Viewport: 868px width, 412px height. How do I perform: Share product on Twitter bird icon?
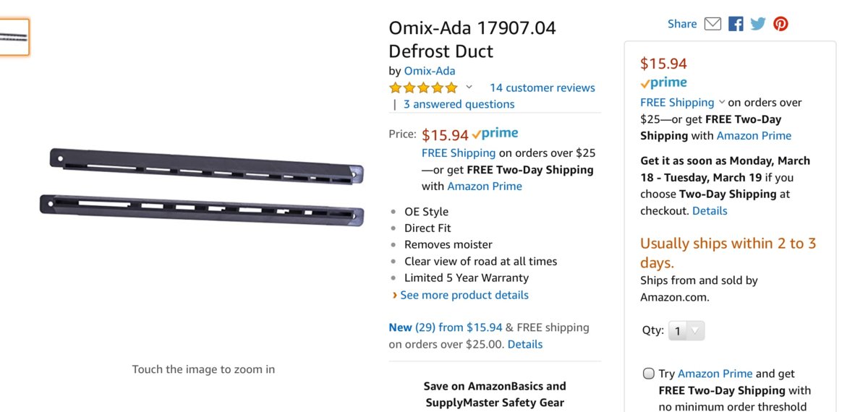(x=758, y=24)
